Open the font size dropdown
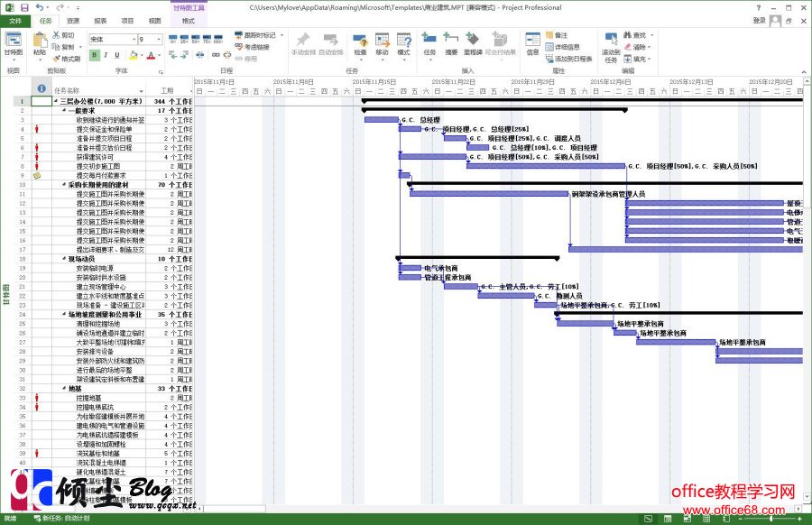Image resolution: width=812 pixels, height=525 pixels. tap(160, 38)
